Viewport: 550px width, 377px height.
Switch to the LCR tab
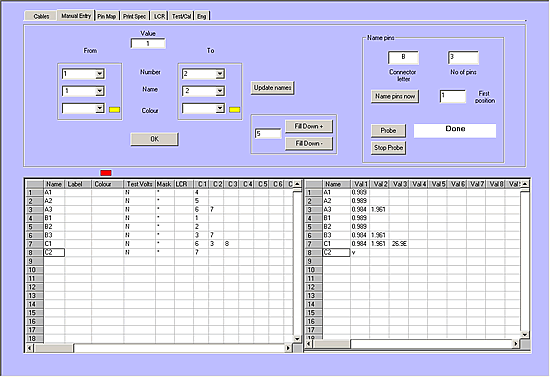click(x=160, y=16)
